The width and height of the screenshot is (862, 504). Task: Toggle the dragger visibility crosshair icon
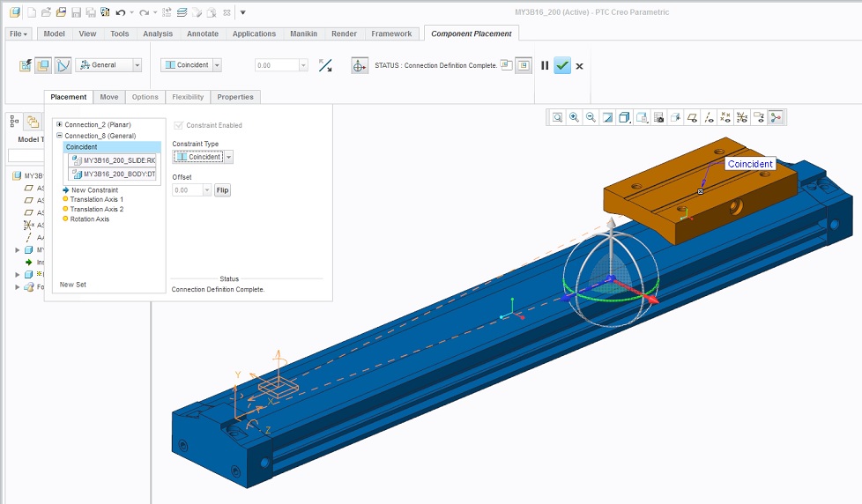pyautogui.click(x=360, y=65)
